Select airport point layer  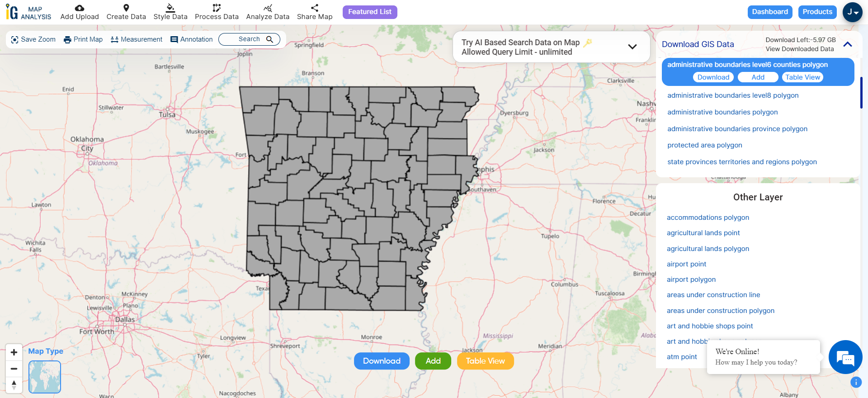coord(686,264)
